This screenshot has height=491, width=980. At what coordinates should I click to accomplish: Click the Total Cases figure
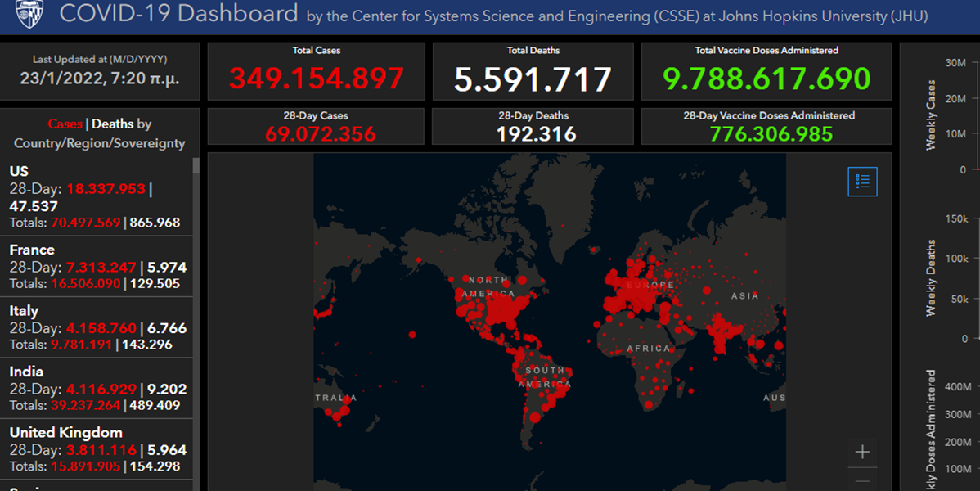[316, 79]
